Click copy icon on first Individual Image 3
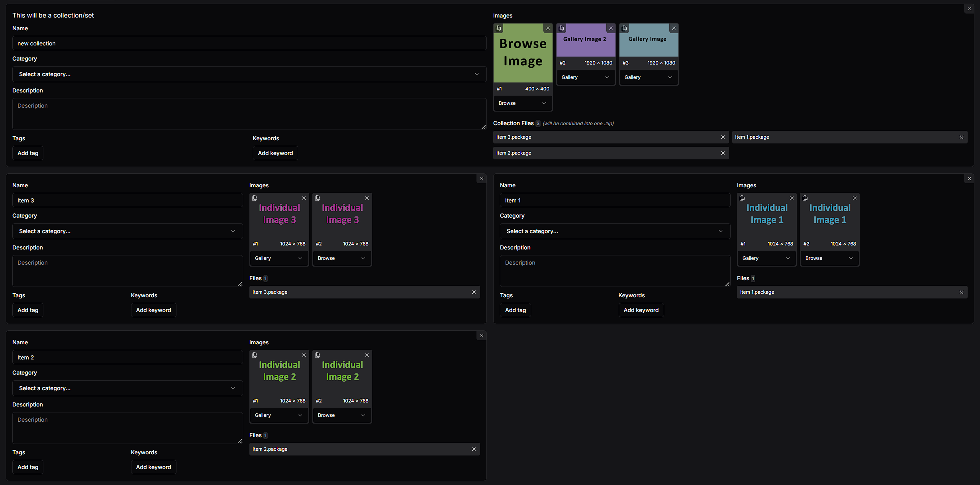This screenshot has height=485, width=980. click(255, 198)
